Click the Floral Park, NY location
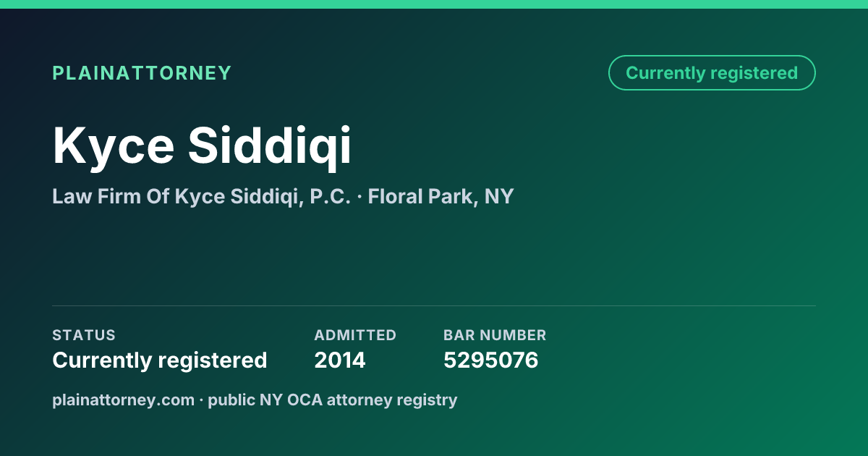The image size is (868, 456). 441,196
